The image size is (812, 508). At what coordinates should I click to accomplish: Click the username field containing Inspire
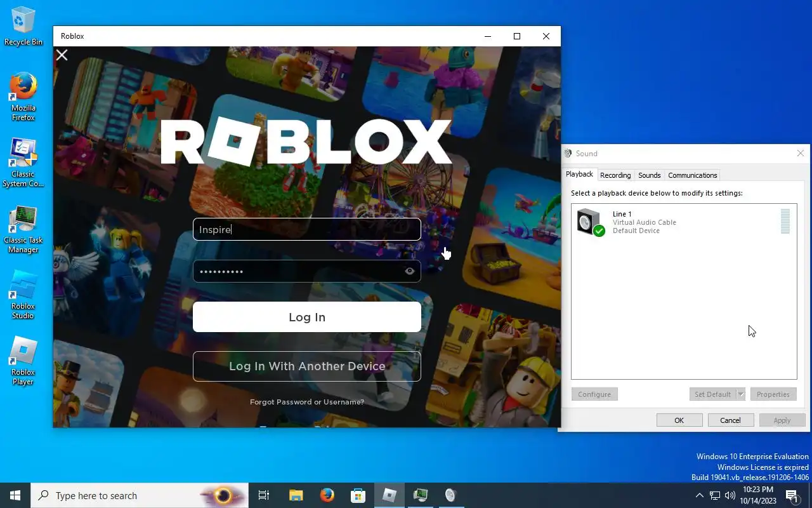point(307,229)
